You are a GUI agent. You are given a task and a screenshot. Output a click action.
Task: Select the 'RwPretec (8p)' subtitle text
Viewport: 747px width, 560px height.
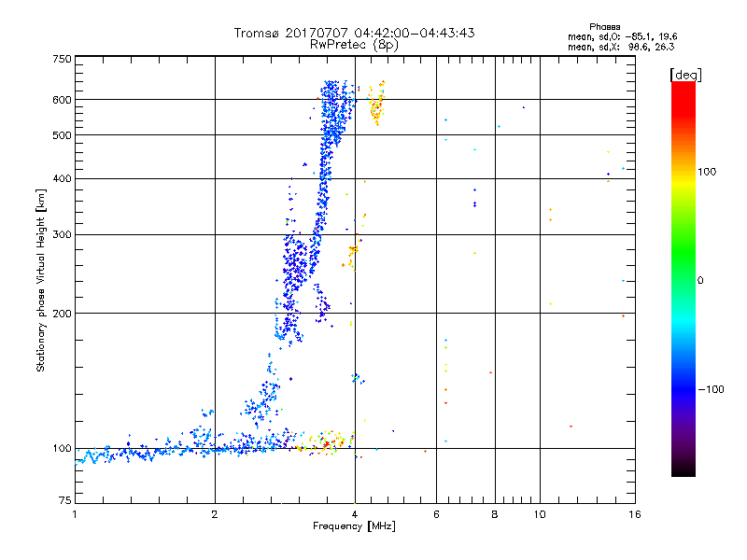point(354,45)
